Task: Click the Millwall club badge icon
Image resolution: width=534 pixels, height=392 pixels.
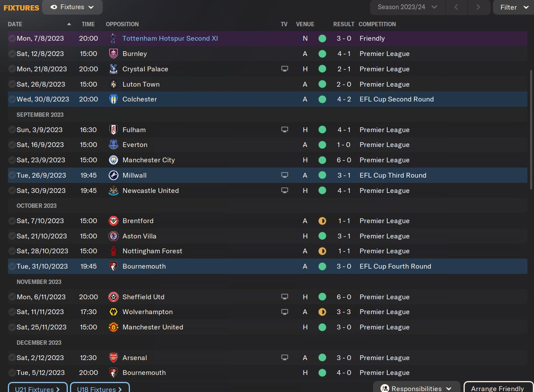Action: coord(113,175)
